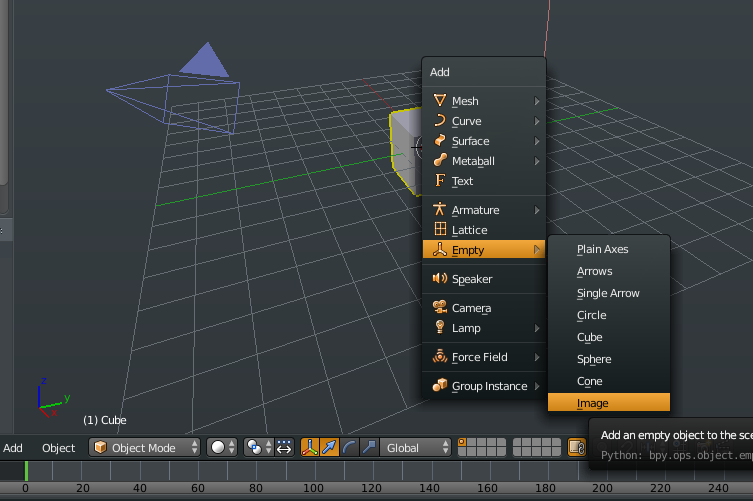
Task: Open the pivot point selector
Action: 259,448
